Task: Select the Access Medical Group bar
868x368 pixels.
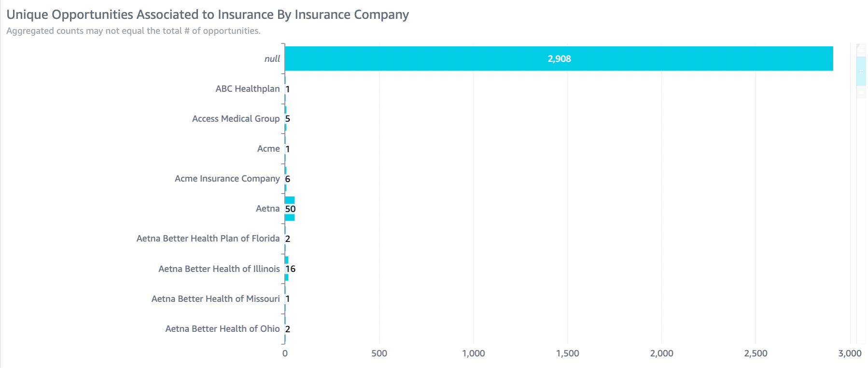Action: [x=286, y=110]
